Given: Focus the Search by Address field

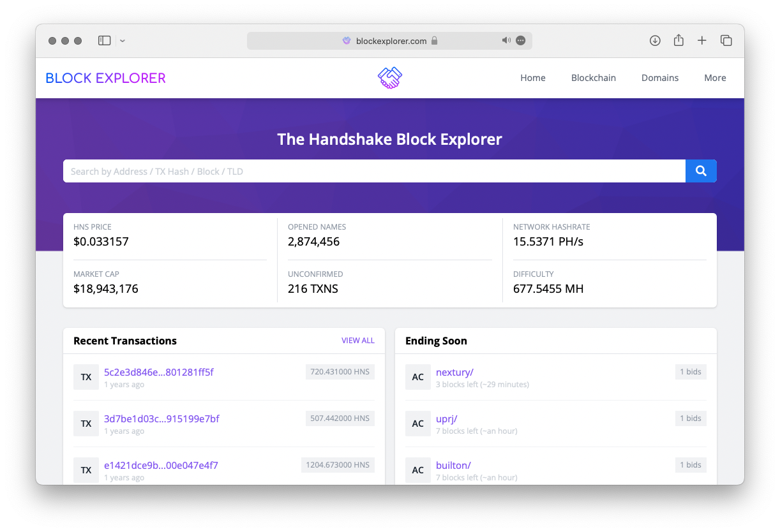Looking at the screenshot, I should [x=374, y=171].
